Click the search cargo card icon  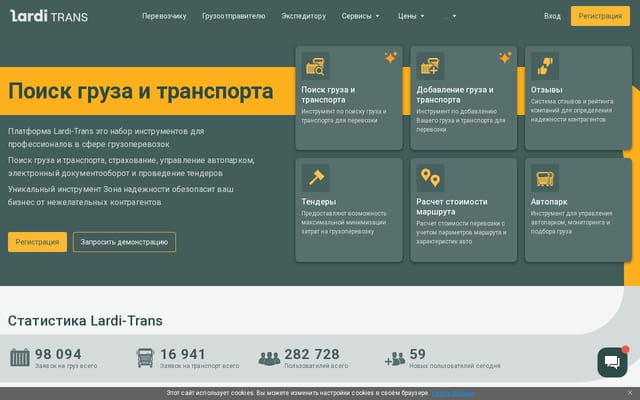(x=315, y=66)
